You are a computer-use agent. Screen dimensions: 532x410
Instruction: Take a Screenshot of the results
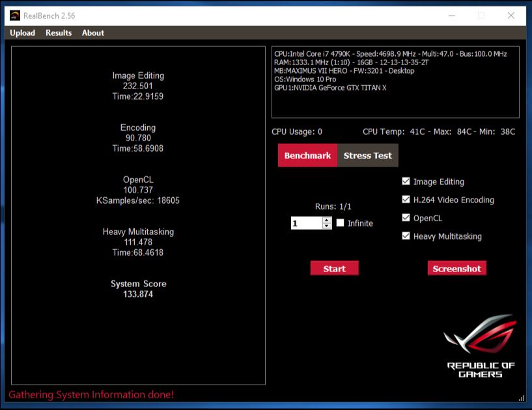click(x=456, y=268)
